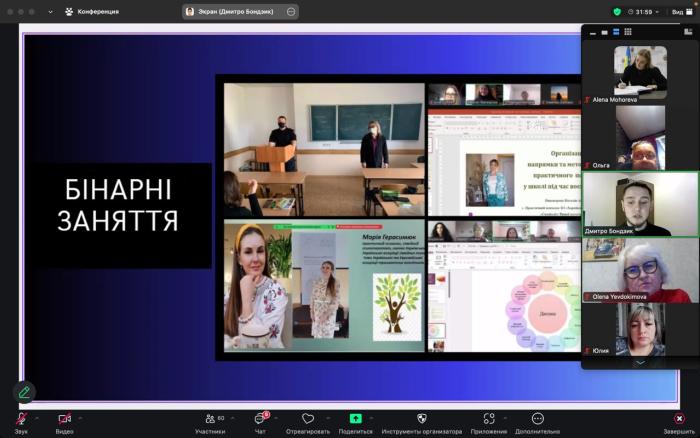Screen dimensions: 700x438
Task: Open the Приложения apps icon
Action: pyautogui.click(x=489, y=419)
